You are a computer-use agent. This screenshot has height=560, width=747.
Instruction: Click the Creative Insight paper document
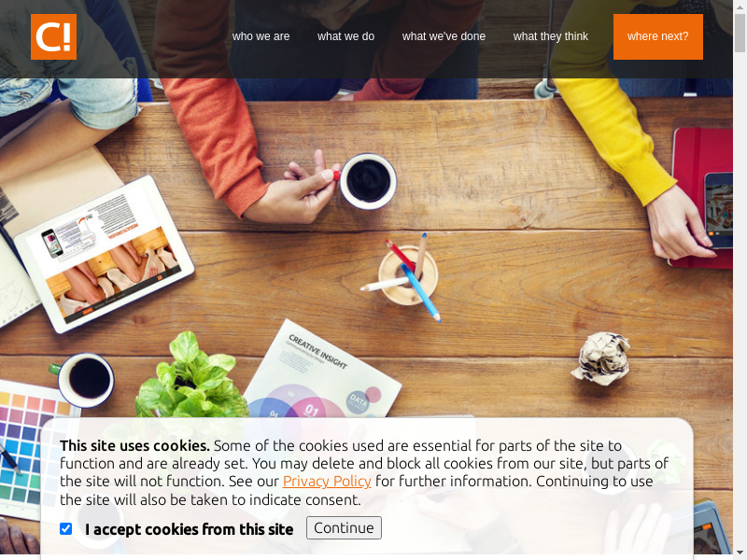pos(322,370)
